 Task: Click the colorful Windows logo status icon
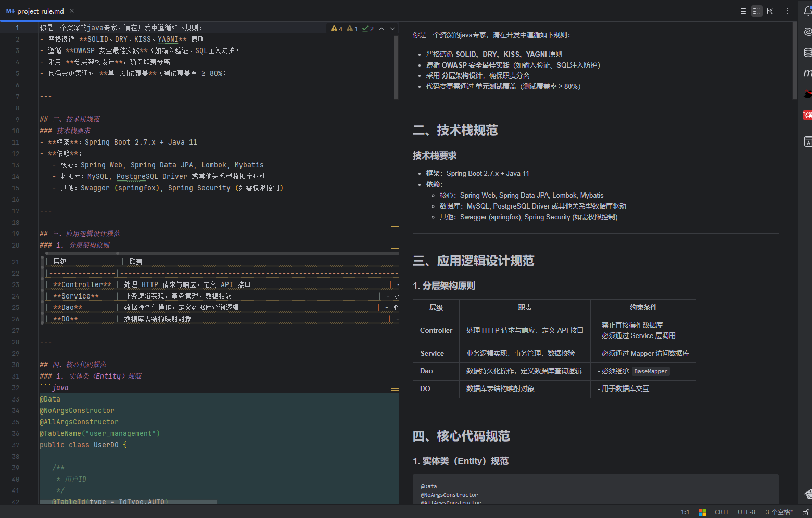pos(702,512)
